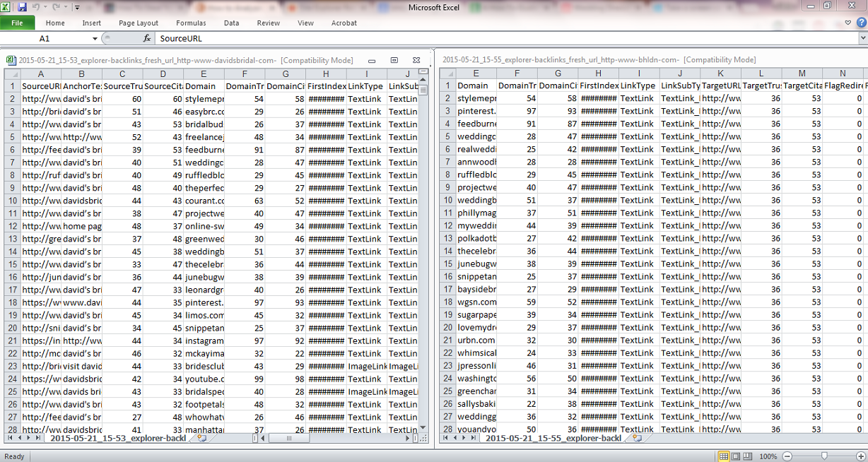
Task: Click the zoom slider handle
Action: (824, 456)
